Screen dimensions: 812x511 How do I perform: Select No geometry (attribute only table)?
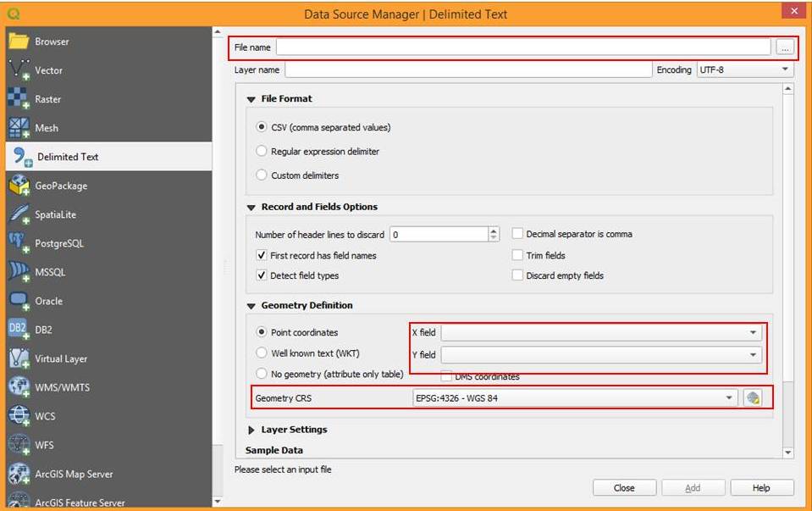(x=262, y=374)
